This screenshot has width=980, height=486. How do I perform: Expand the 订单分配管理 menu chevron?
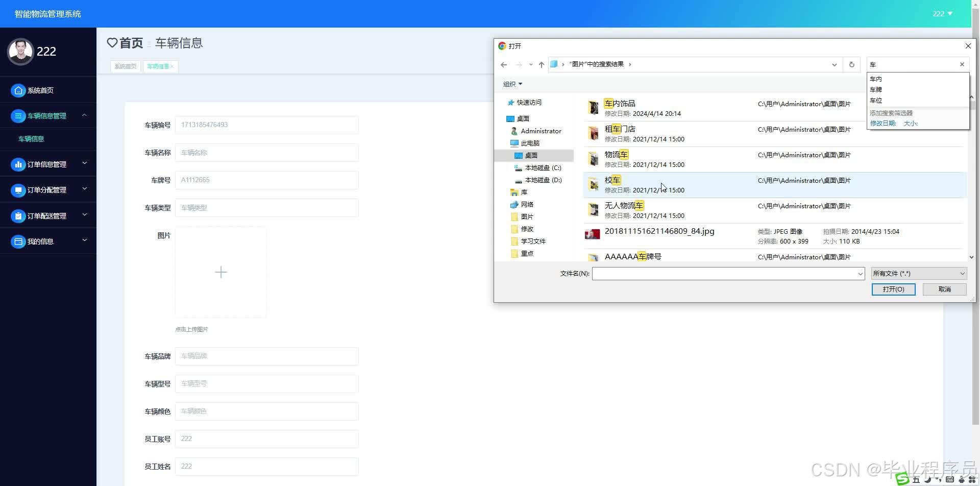[85, 189]
